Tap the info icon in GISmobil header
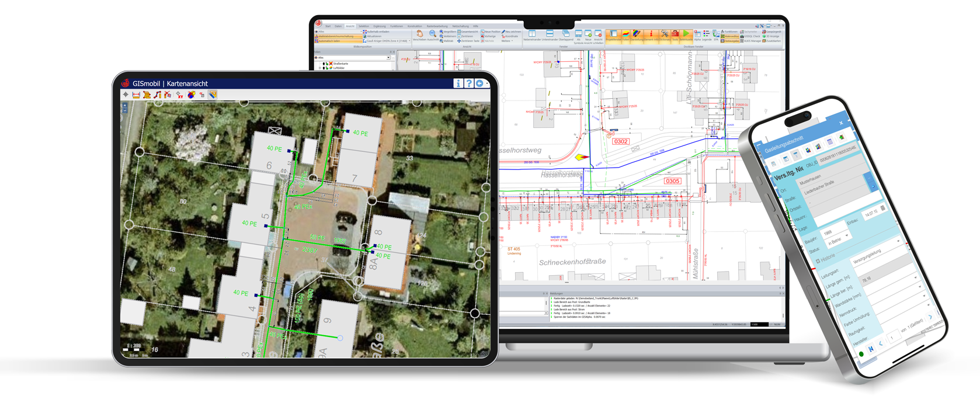 458,84
